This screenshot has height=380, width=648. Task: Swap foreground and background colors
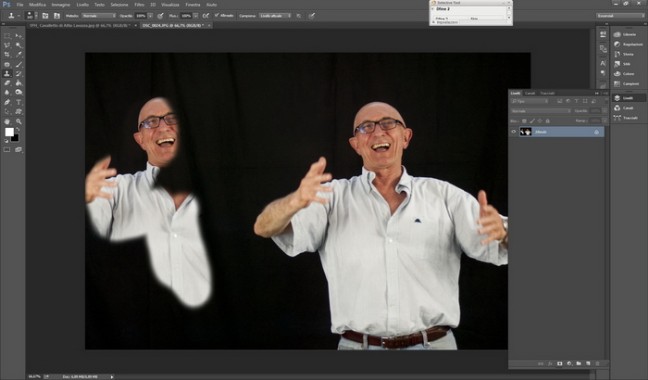tap(17, 130)
